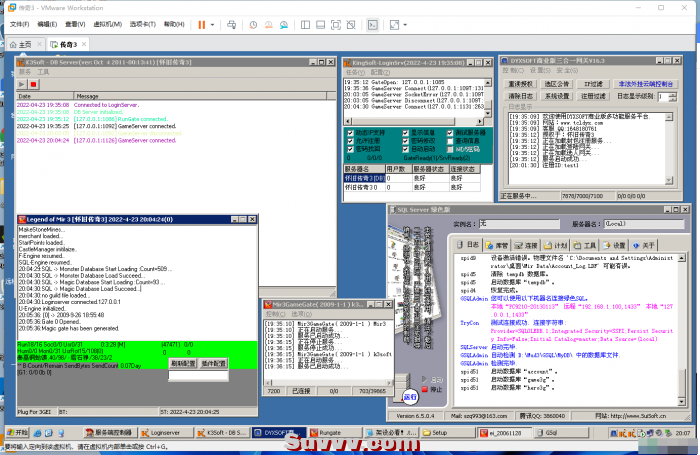This screenshot has width=700, height=455.
Task: Select the 怀旧传奇3 [DB] server row
Action: click(x=412, y=178)
